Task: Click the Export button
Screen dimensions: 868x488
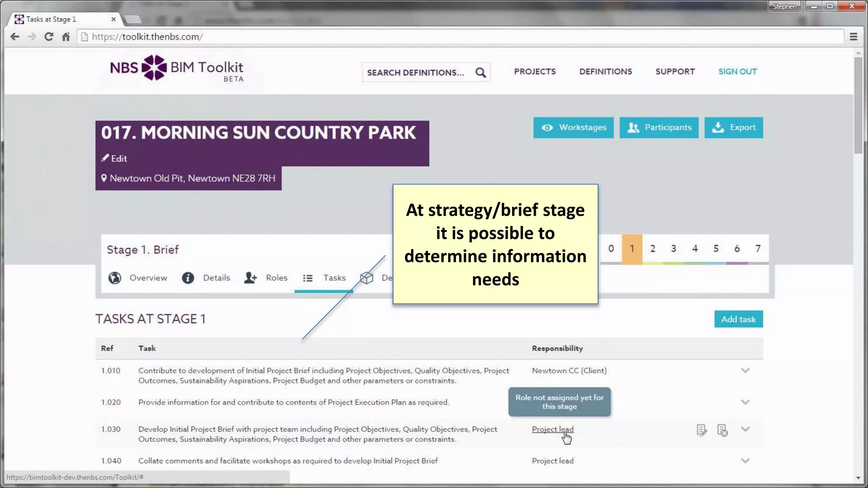Action: [734, 128]
